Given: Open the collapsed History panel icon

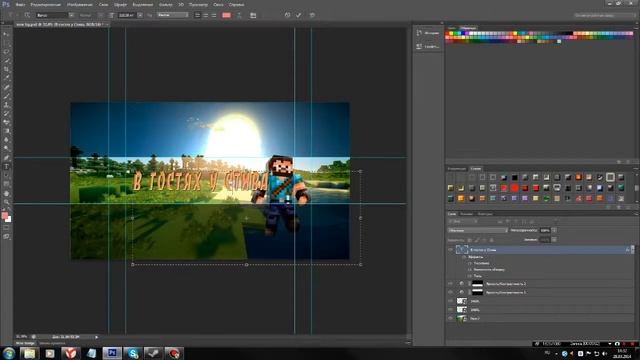Looking at the screenshot, I should 419,33.
